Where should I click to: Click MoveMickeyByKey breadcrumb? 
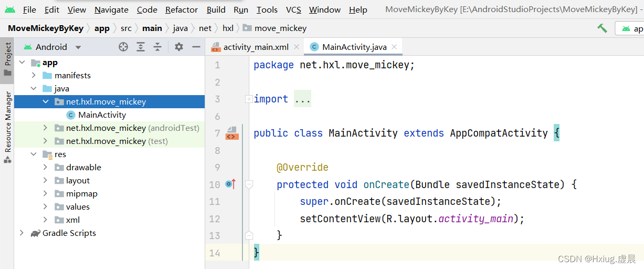click(46, 28)
